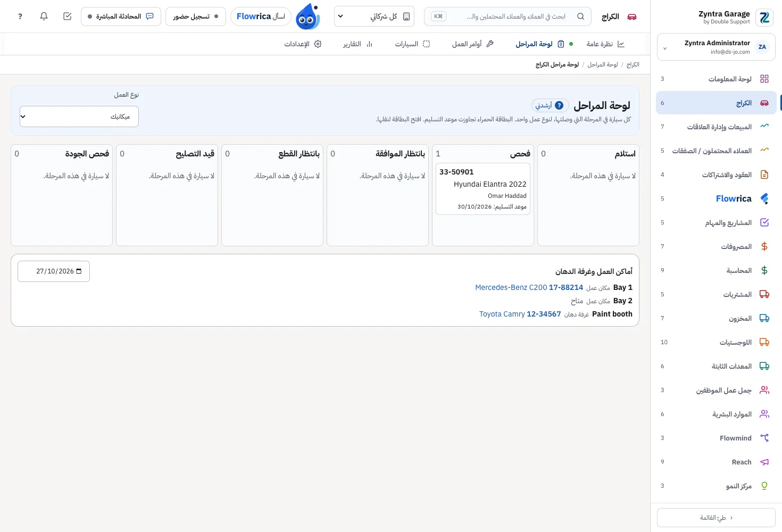The height and width of the screenshot is (532, 782).
Task: Click Reach megaphone icon
Action: (764, 462)
